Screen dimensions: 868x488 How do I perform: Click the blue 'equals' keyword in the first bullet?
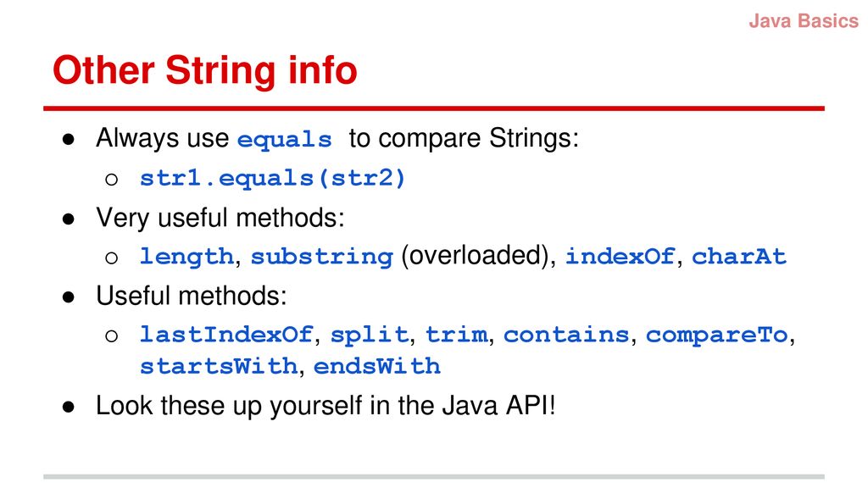pos(285,140)
